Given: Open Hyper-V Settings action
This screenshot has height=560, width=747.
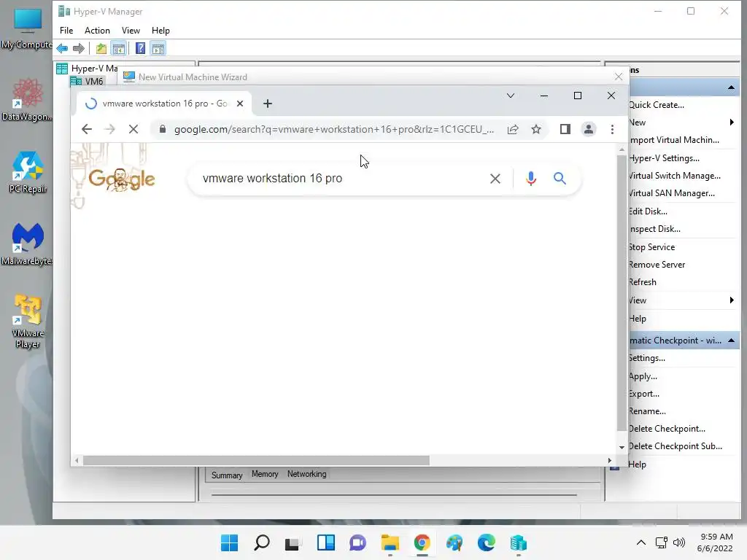Looking at the screenshot, I should point(664,158).
